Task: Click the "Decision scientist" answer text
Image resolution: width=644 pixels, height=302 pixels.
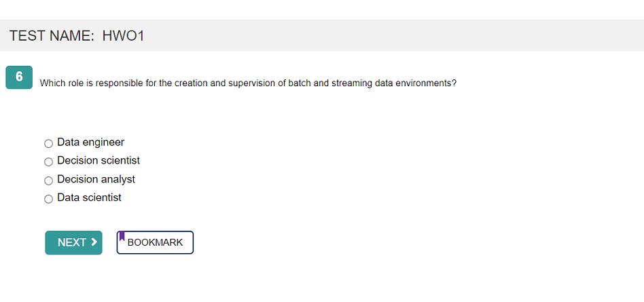Action: point(99,161)
